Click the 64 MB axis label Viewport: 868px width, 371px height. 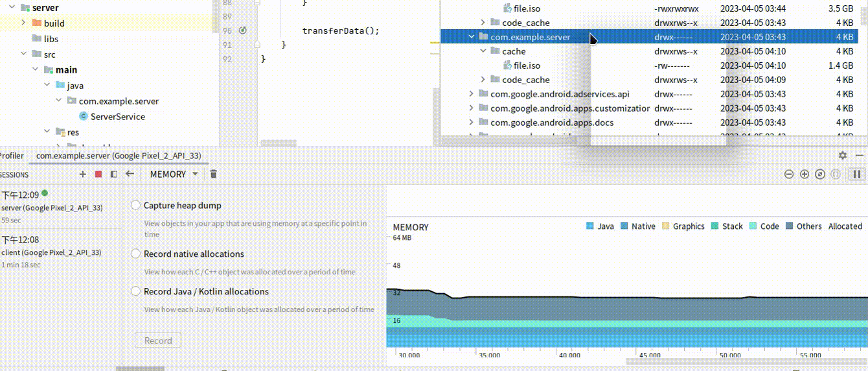click(402, 238)
